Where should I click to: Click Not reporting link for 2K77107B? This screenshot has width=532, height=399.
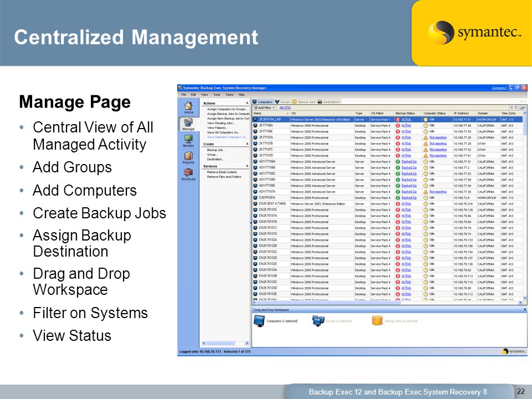[438, 144]
